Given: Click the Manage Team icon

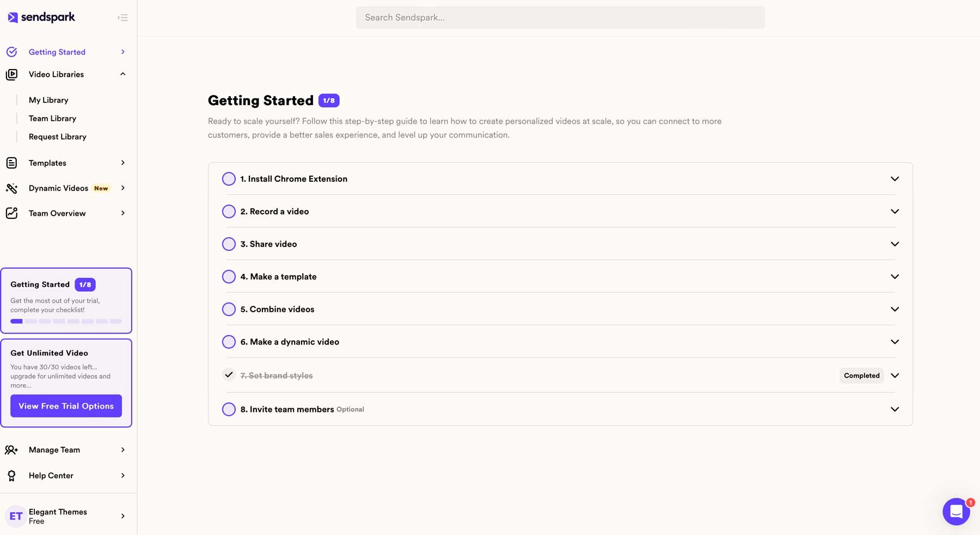Looking at the screenshot, I should tap(12, 450).
